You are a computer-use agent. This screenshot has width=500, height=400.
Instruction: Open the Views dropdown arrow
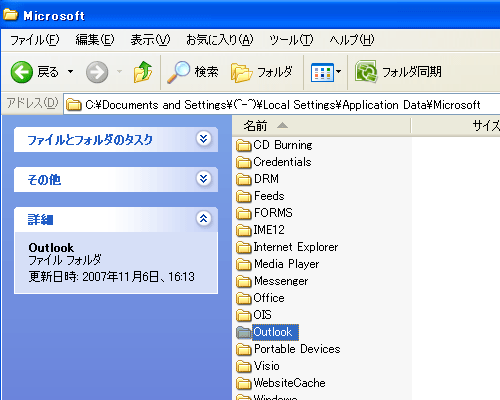coord(339,71)
